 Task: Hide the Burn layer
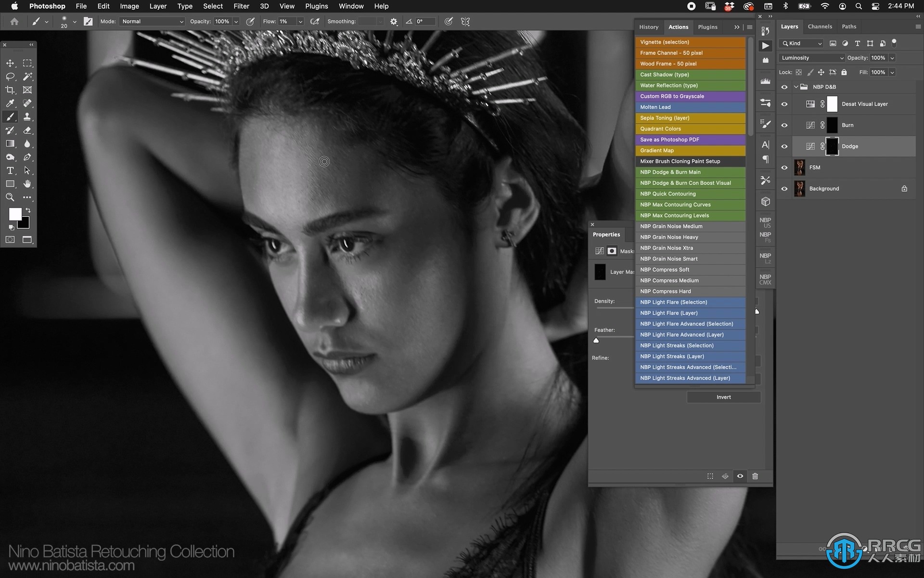(784, 125)
